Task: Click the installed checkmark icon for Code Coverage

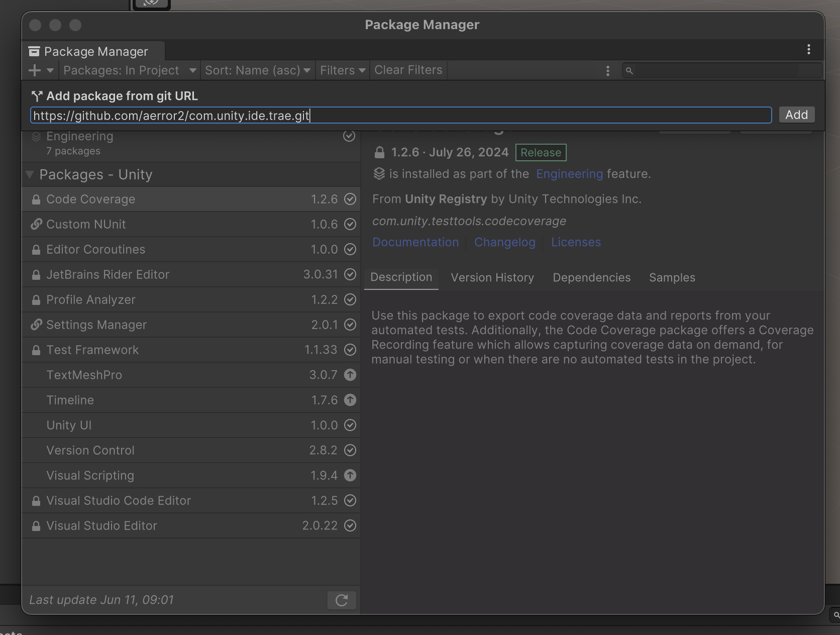Action: pyautogui.click(x=350, y=199)
